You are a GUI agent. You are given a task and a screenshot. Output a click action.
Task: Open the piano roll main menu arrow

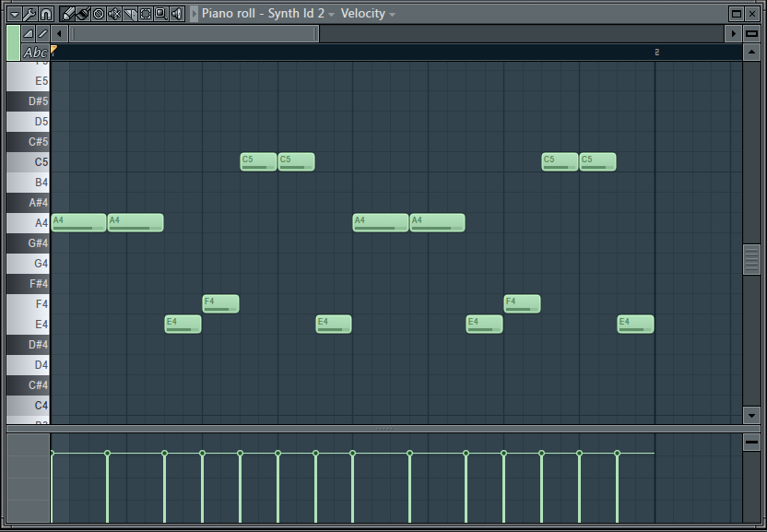tap(14, 14)
